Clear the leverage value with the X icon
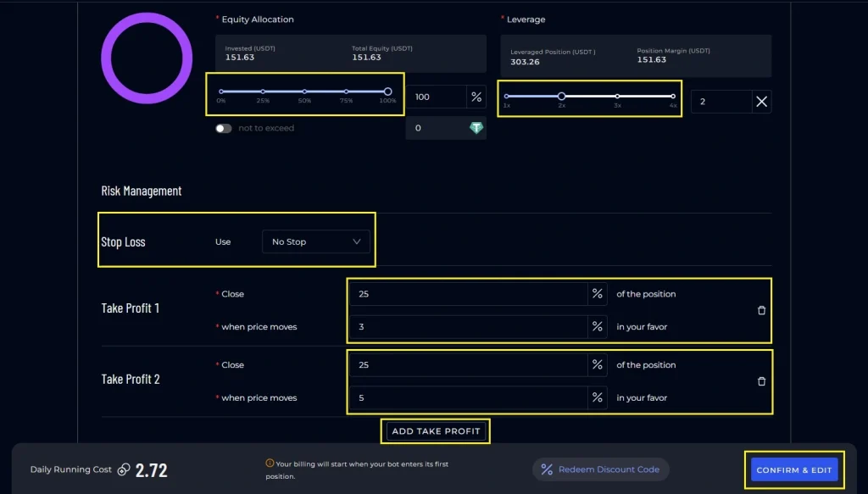Viewport: 868px width, 494px height. 761,101
